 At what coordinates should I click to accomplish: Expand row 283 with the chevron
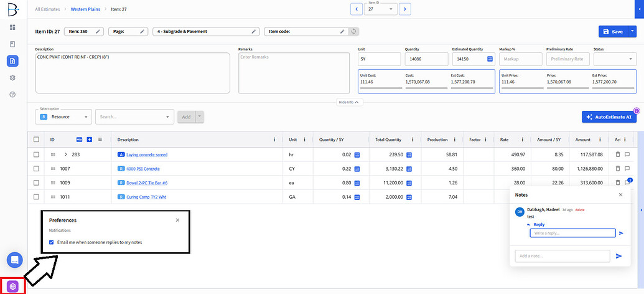[65, 154]
